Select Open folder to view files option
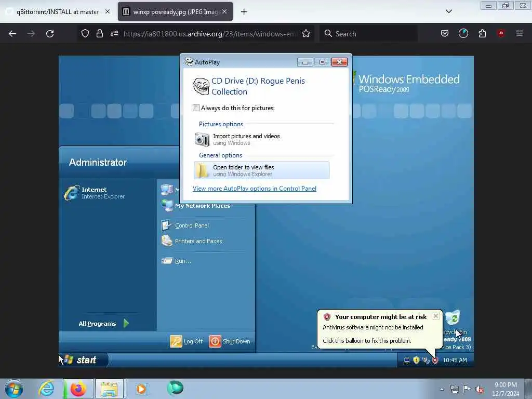532x399 pixels. click(261, 170)
